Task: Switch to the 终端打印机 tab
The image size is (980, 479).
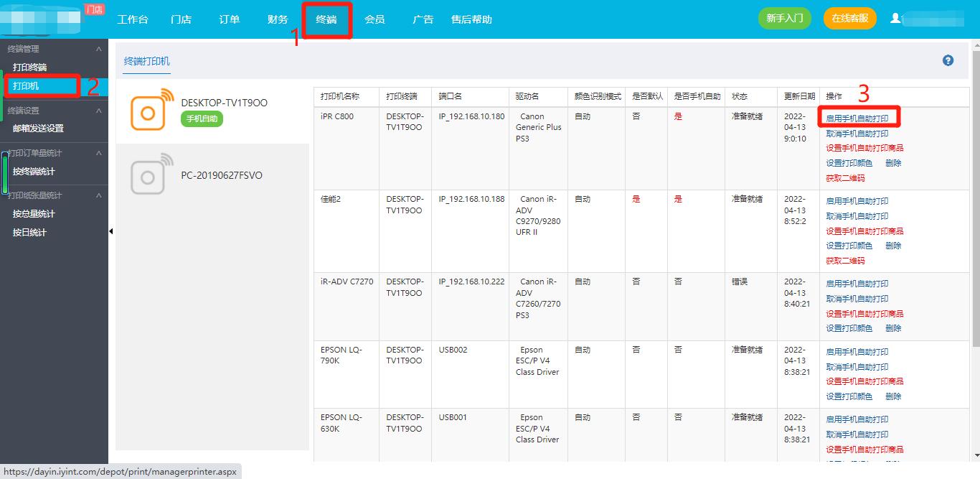Action: (x=147, y=62)
